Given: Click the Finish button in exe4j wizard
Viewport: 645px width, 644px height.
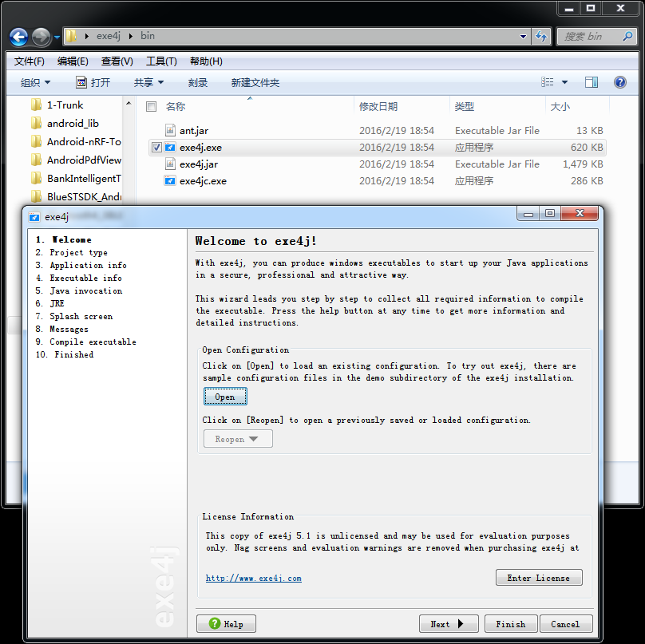Looking at the screenshot, I should coord(510,624).
